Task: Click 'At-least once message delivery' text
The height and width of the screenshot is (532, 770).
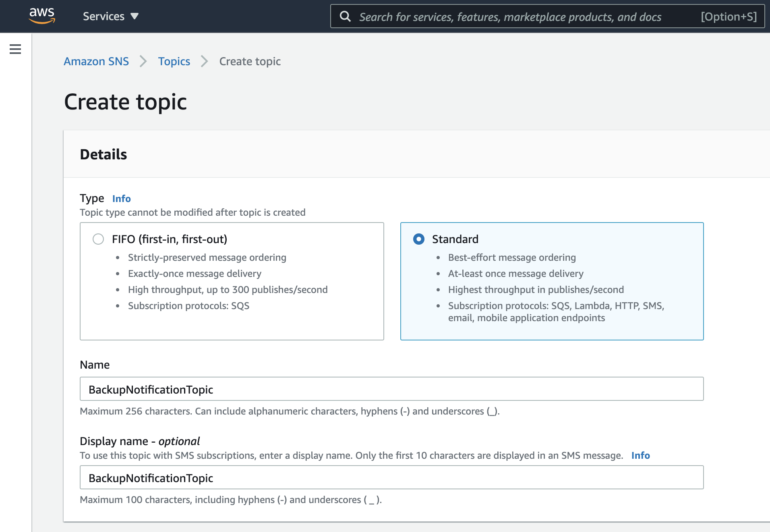Action: pyautogui.click(x=516, y=274)
